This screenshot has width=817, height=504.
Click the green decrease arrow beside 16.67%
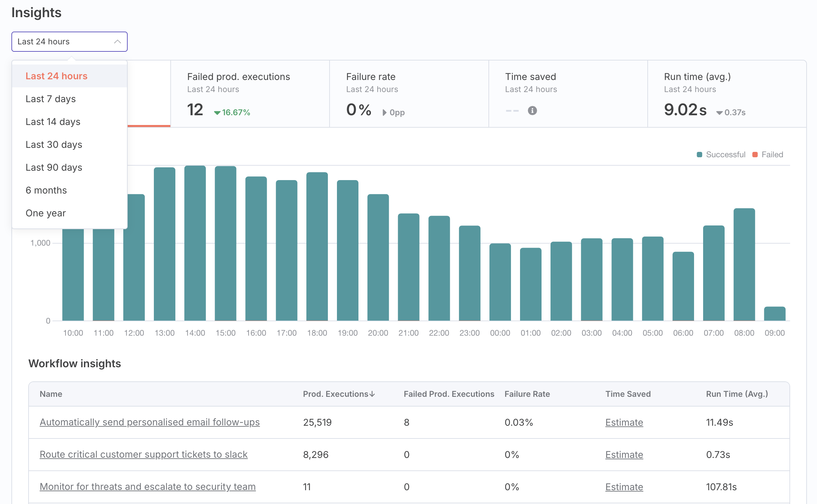217,112
